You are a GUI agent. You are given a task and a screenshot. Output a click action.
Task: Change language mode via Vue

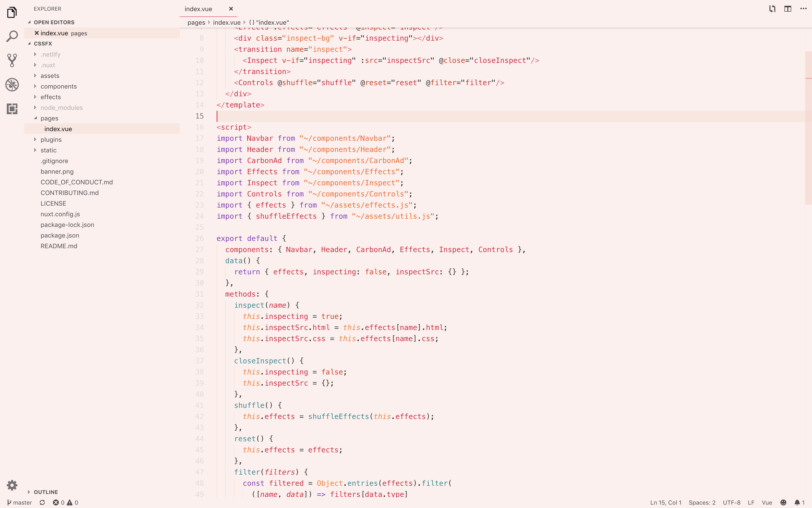(767, 502)
